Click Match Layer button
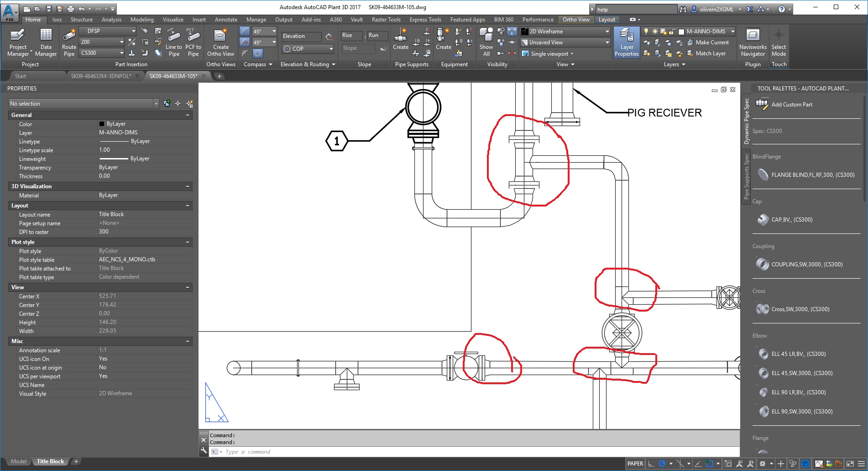Screen dimensions: 868x471 (710, 53)
